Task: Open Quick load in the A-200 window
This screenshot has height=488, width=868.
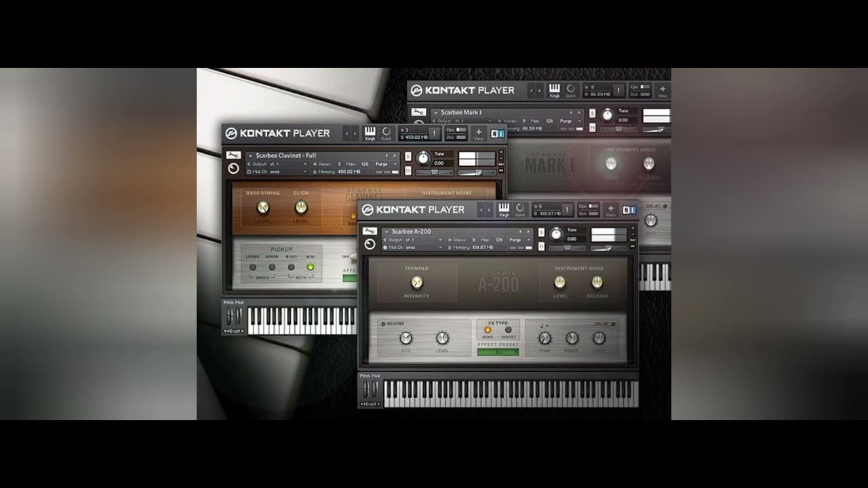Action: [520, 210]
